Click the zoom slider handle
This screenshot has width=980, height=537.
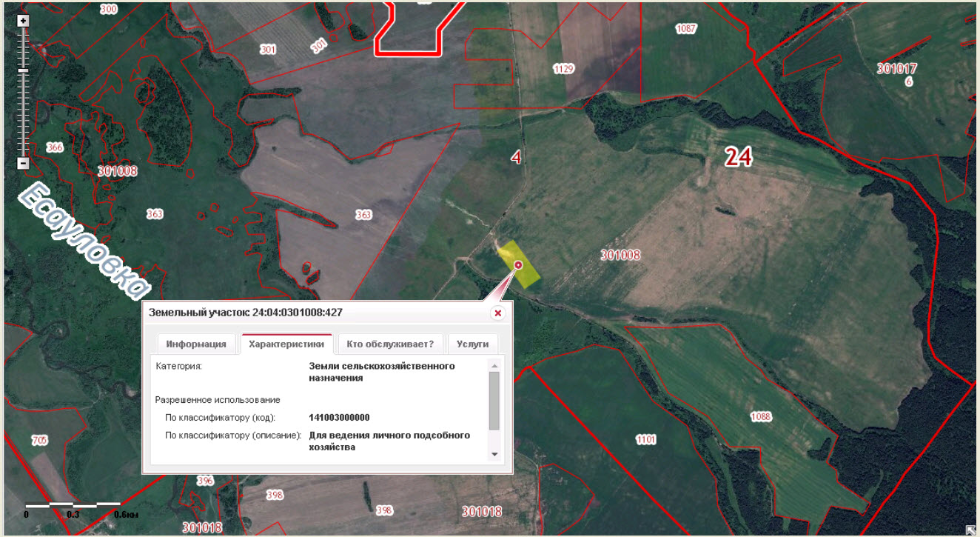pyautogui.click(x=23, y=70)
